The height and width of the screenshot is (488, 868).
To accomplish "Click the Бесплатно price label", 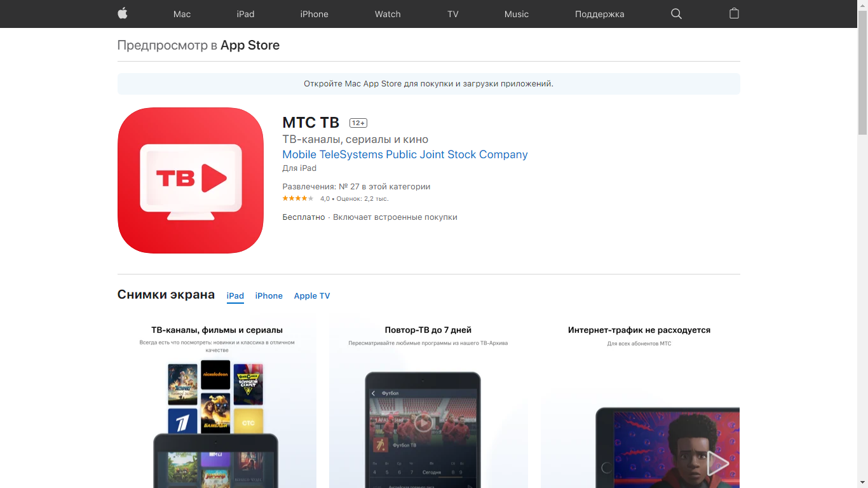I will 304,217.
